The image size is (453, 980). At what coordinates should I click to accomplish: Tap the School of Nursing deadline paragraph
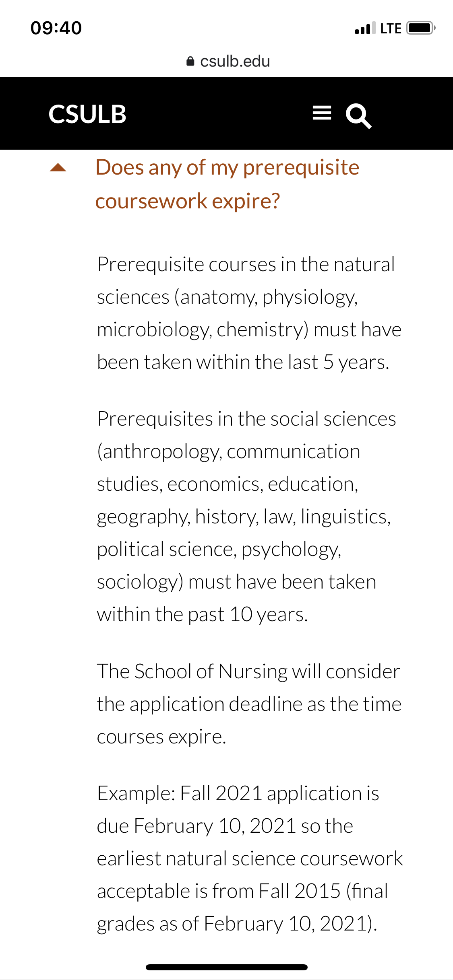coord(249,704)
